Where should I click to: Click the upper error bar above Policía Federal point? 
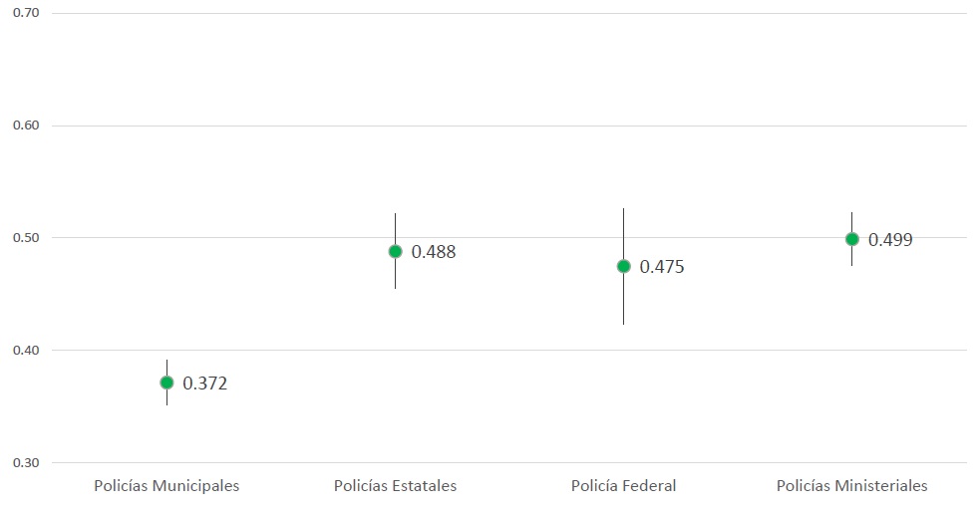coord(624,232)
